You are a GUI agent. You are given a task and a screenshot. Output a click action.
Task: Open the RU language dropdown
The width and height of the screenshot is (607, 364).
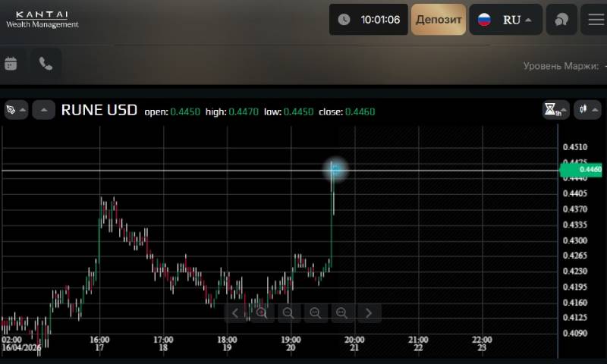pyautogui.click(x=505, y=20)
